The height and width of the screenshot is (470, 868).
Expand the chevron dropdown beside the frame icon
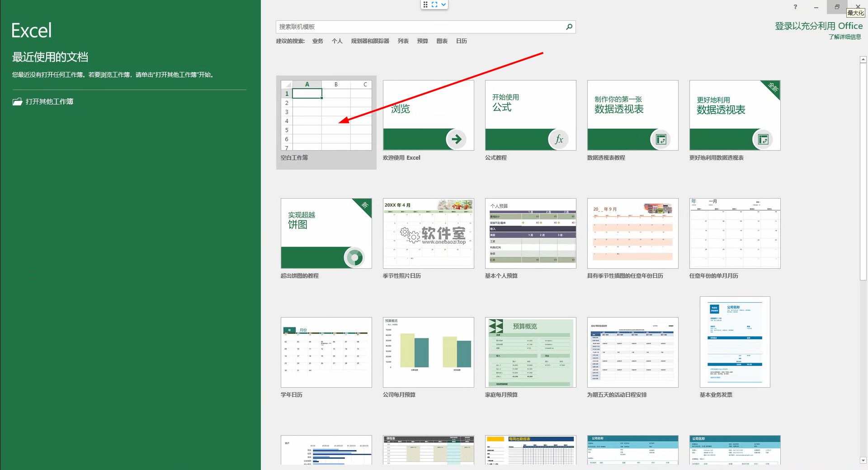pyautogui.click(x=443, y=5)
